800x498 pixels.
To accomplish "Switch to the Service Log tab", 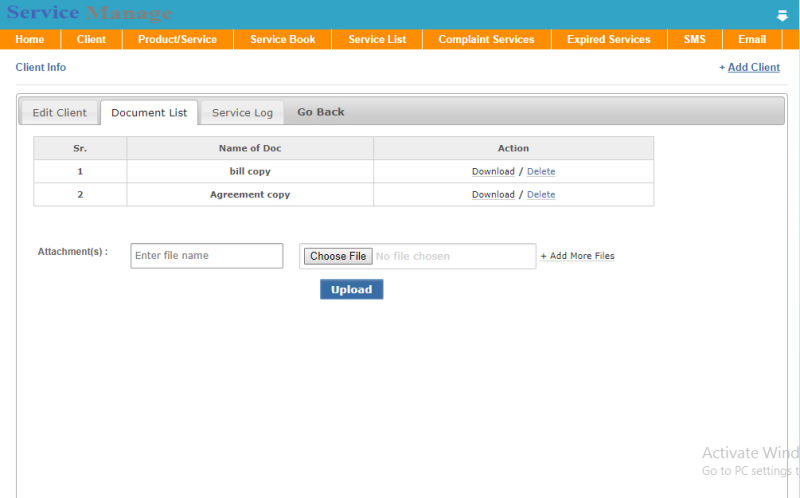I will pyautogui.click(x=242, y=113).
